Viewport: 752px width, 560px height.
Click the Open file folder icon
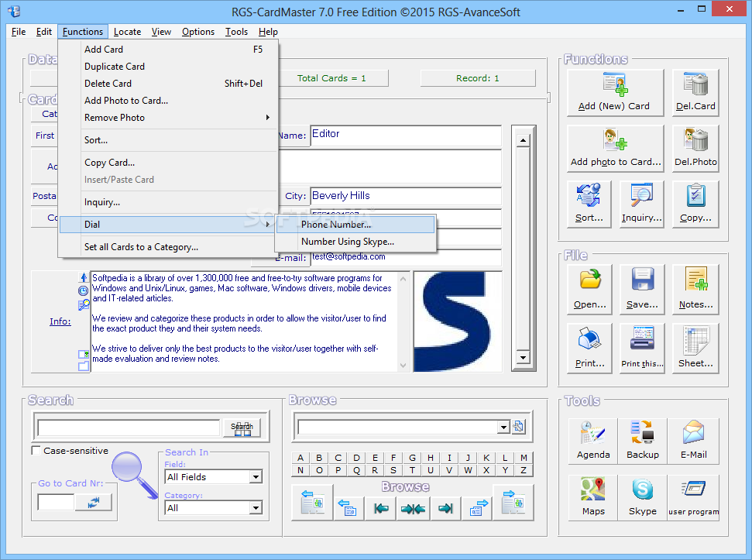click(x=589, y=289)
